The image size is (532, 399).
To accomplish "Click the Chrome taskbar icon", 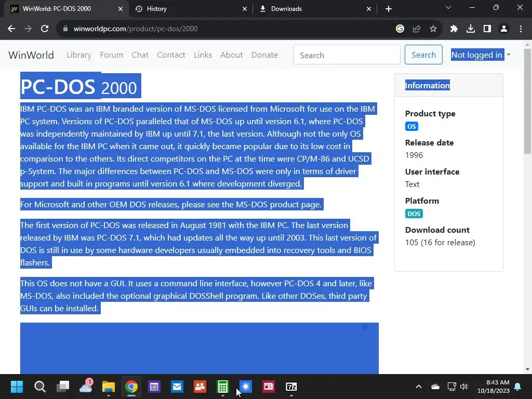I will (x=131, y=387).
